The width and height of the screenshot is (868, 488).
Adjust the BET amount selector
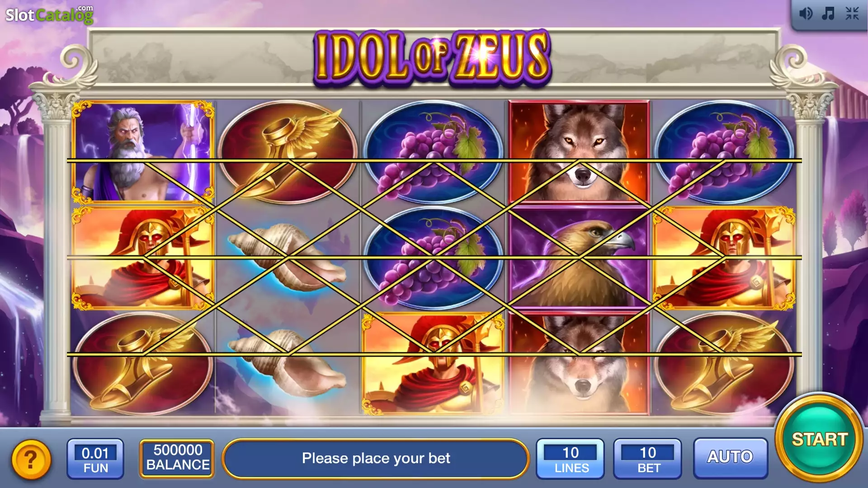point(647,459)
